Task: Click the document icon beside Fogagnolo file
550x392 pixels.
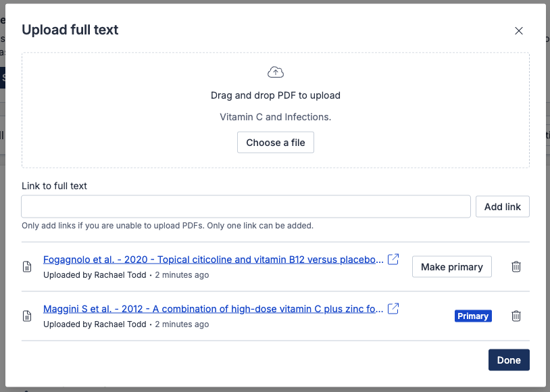Action: click(28, 267)
